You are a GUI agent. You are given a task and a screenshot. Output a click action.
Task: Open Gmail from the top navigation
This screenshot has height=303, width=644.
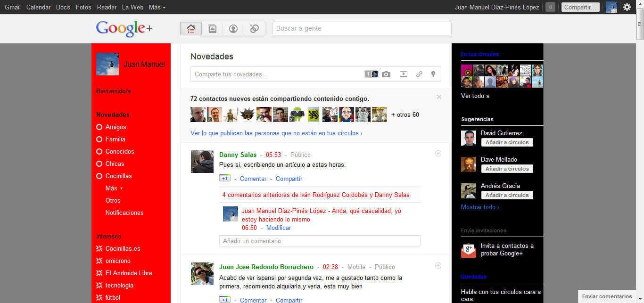coord(12,7)
